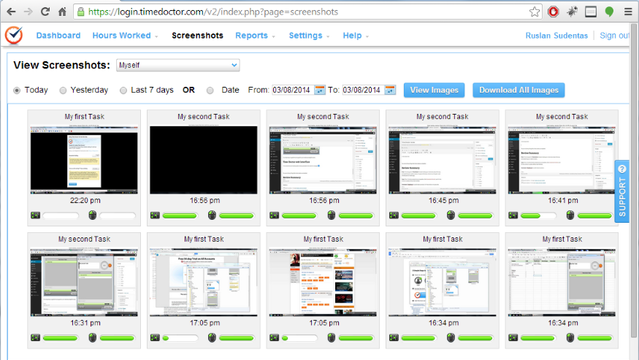Click the red Opera extension icon

[553, 12]
